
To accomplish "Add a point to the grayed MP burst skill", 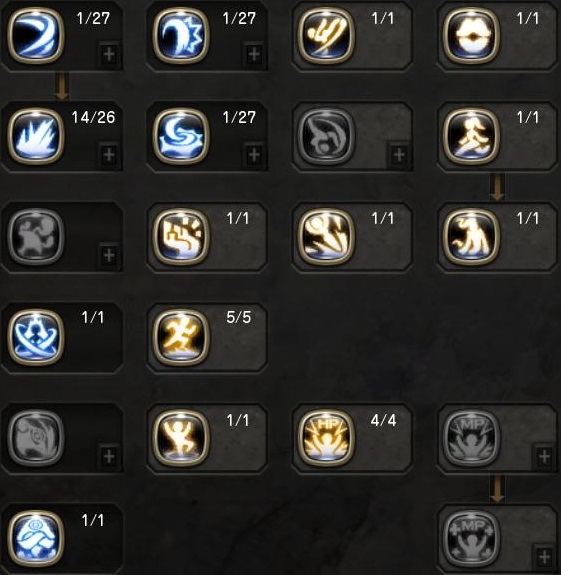I will (544, 457).
